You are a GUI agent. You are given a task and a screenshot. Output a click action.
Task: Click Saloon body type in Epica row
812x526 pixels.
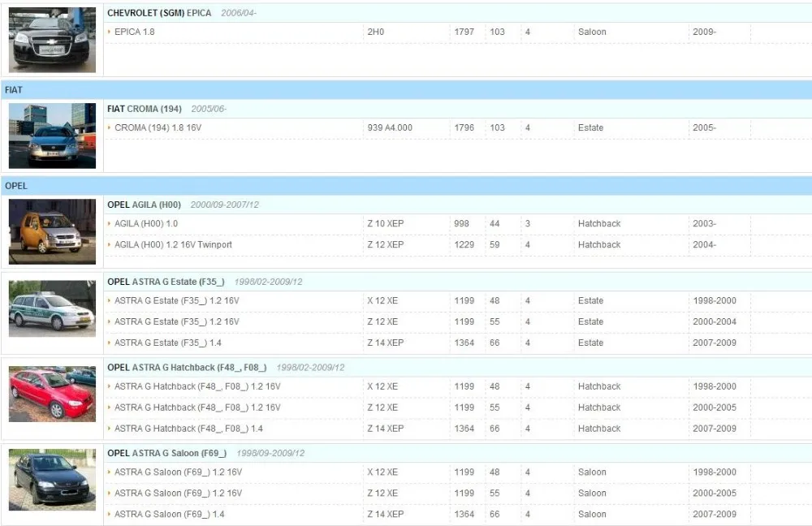[x=592, y=32]
